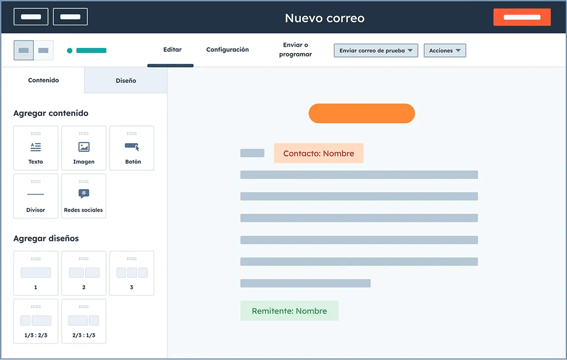Image resolution: width=567 pixels, height=360 pixels.
Task: Open the Acciones dropdown
Action: click(x=445, y=51)
